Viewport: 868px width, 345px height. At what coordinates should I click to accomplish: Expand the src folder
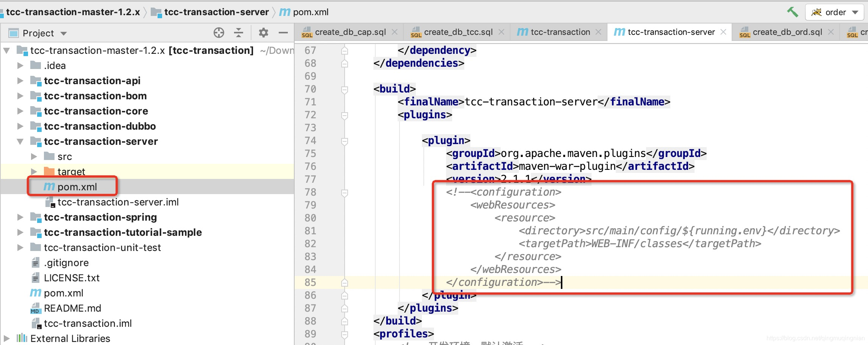coord(34,157)
